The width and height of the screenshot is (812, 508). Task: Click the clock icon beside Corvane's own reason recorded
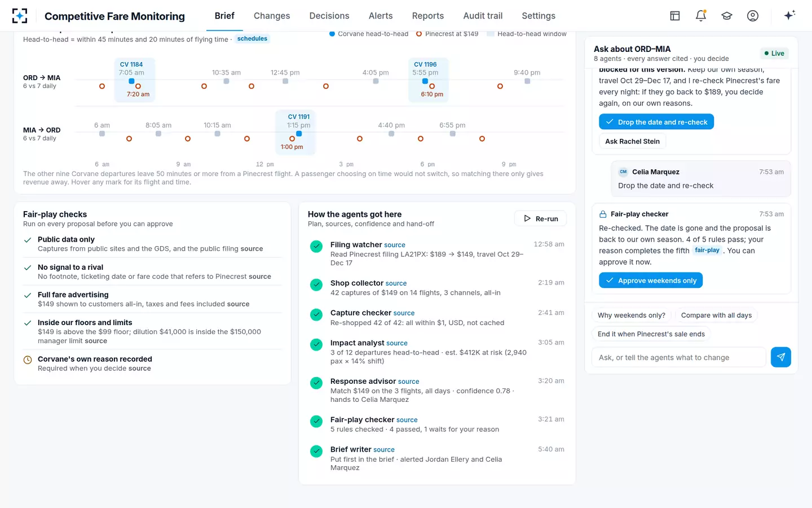28,360
